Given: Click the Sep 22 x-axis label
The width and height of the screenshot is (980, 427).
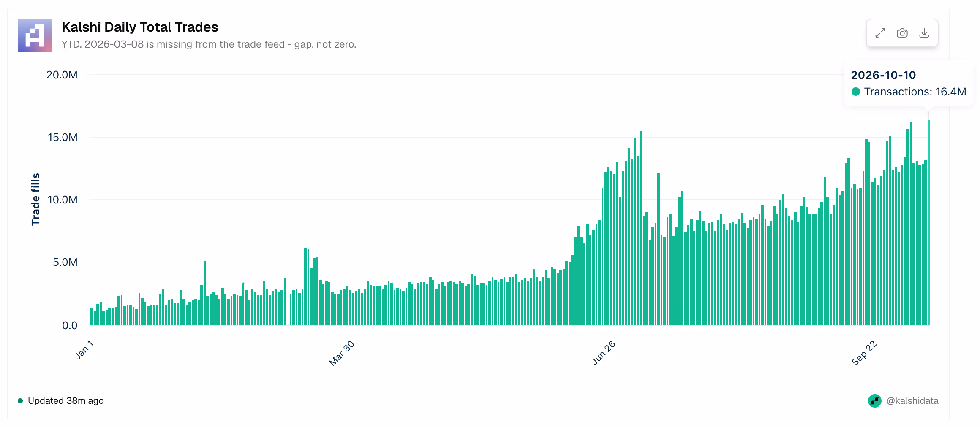Looking at the screenshot, I should 864,353.
